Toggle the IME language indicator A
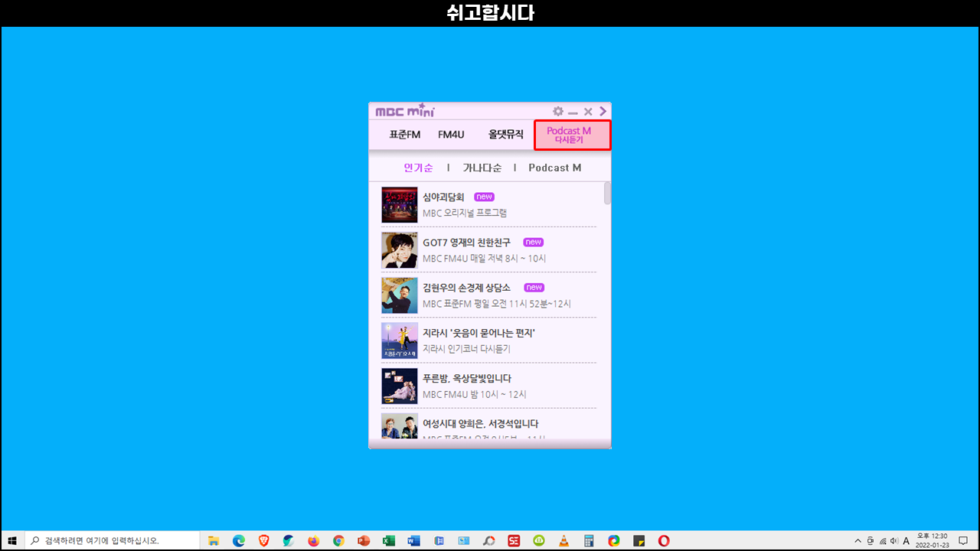The width and height of the screenshot is (980, 551). [906, 540]
